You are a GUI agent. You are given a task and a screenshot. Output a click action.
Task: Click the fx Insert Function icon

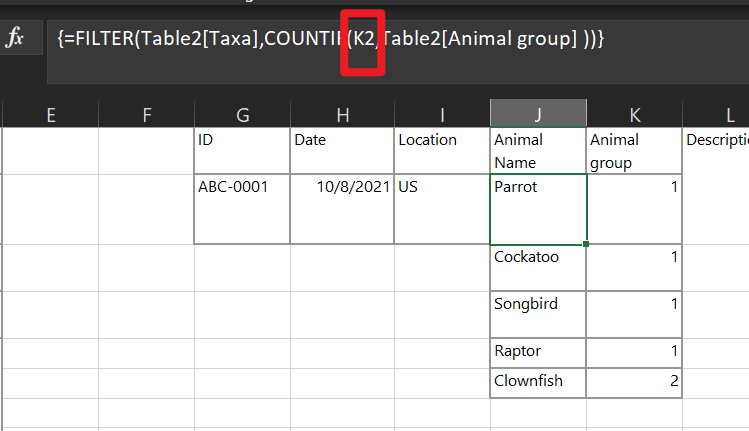coord(15,37)
